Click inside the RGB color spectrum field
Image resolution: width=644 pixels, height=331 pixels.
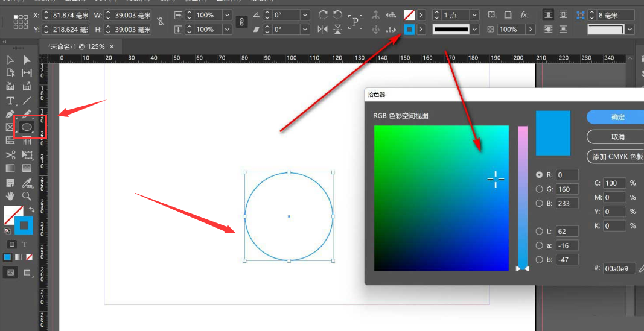pos(441,198)
